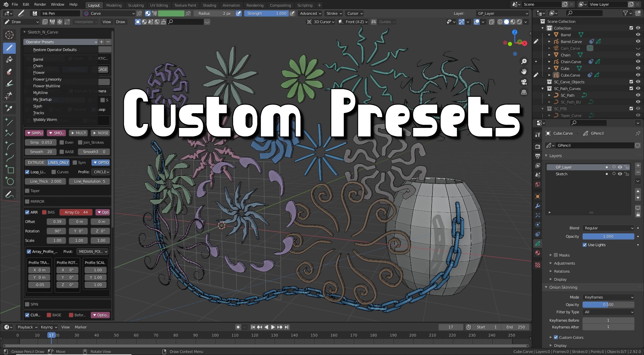Hide the Sketch layer with eye icon

coord(620,174)
